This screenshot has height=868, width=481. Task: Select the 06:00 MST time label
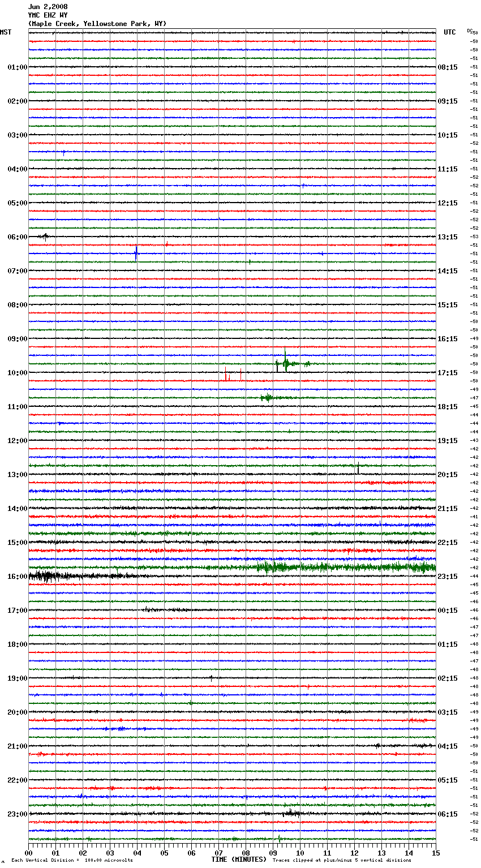pos(18,237)
